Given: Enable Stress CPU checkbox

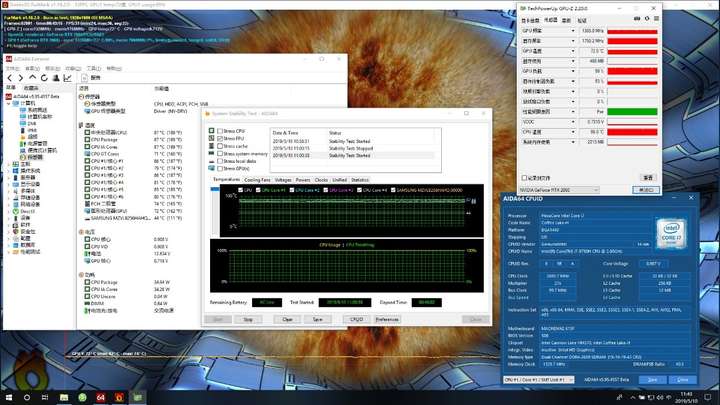Looking at the screenshot, I should 220,131.
